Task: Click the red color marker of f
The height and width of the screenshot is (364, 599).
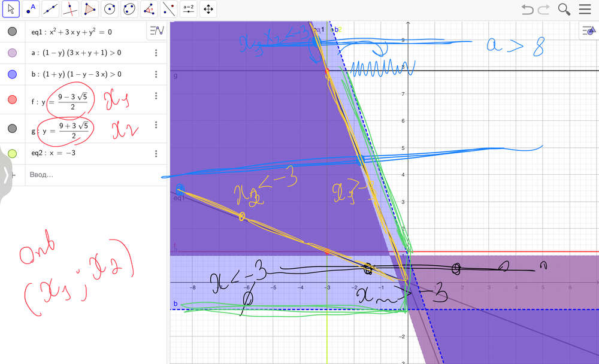Action: 12,99
